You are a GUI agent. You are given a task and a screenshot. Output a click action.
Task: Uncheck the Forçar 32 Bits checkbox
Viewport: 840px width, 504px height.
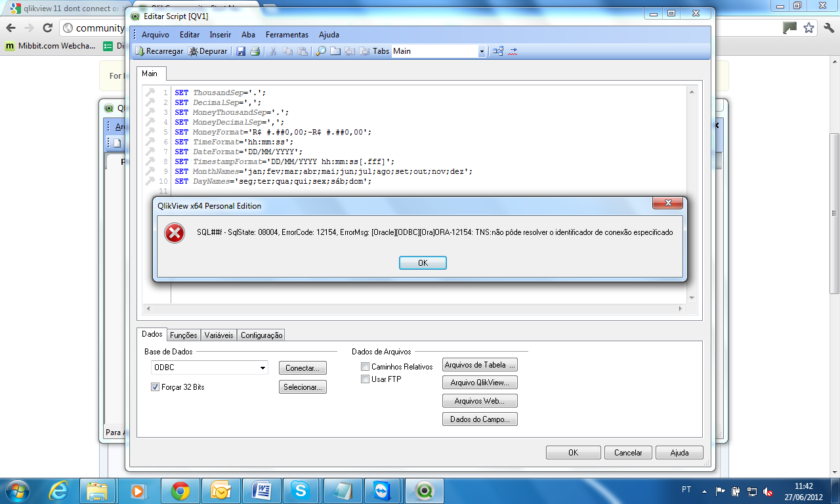coord(156,387)
